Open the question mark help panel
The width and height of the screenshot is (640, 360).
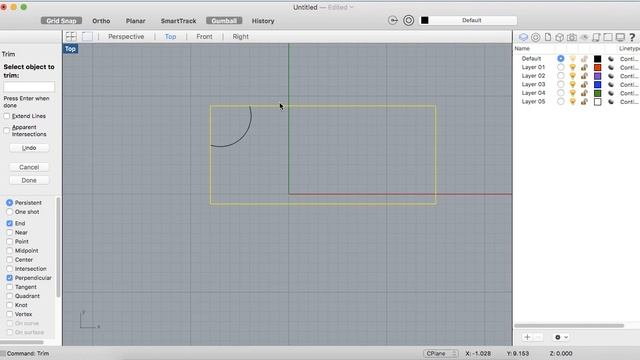632,37
